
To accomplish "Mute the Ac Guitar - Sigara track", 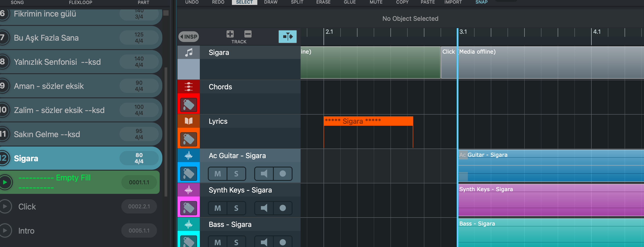I will tap(217, 174).
